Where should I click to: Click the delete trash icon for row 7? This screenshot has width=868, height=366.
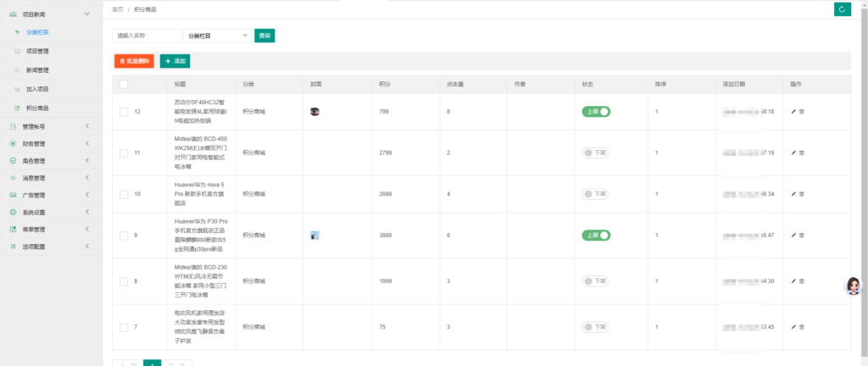(x=802, y=327)
